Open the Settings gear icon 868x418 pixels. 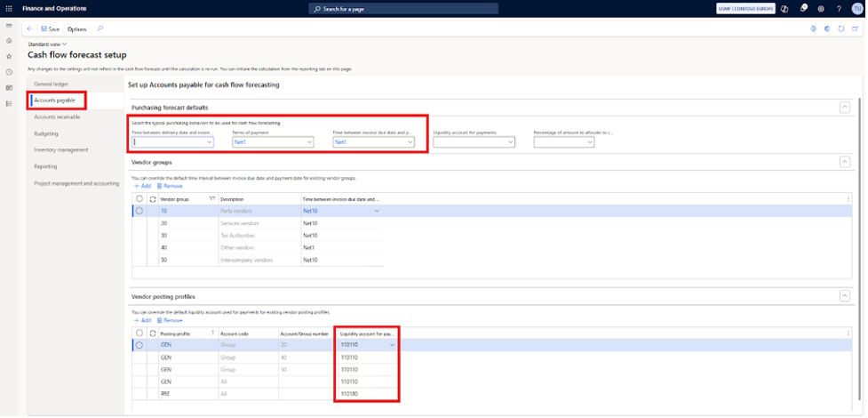click(820, 8)
